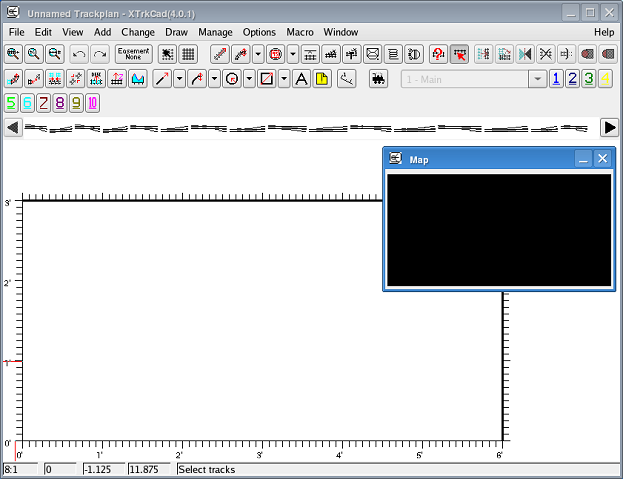Click the Undo arrow icon
The height and width of the screenshot is (479, 623).
click(x=79, y=54)
